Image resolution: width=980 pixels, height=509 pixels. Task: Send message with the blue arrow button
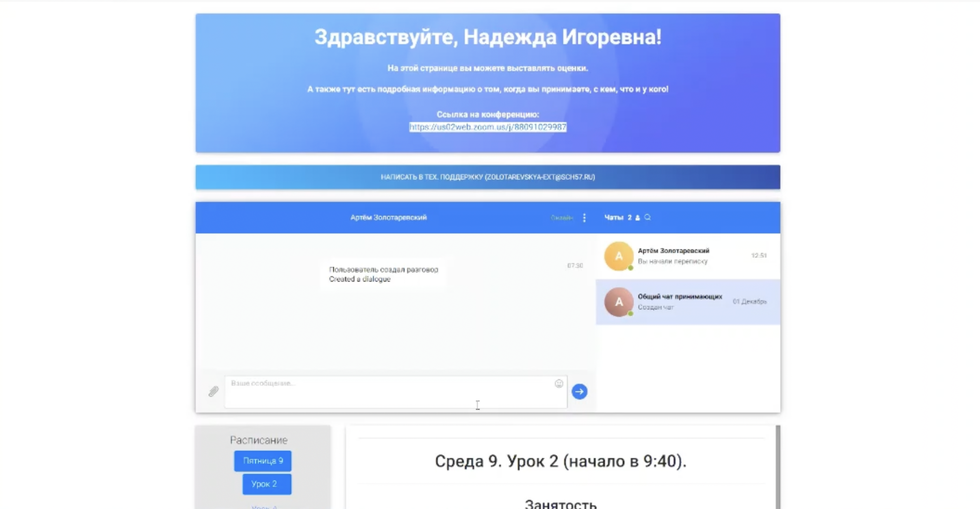pos(580,391)
